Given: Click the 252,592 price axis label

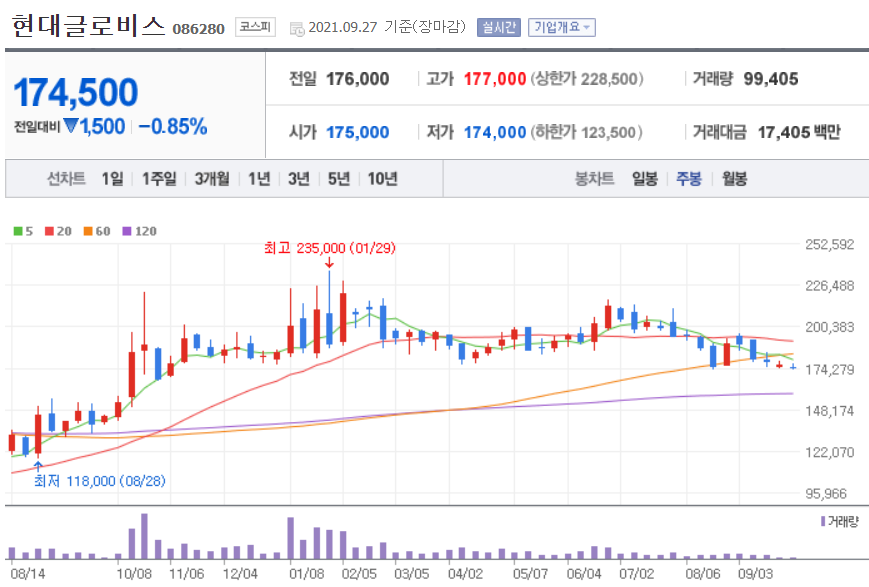Looking at the screenshot, I should [x=830, y=244].
